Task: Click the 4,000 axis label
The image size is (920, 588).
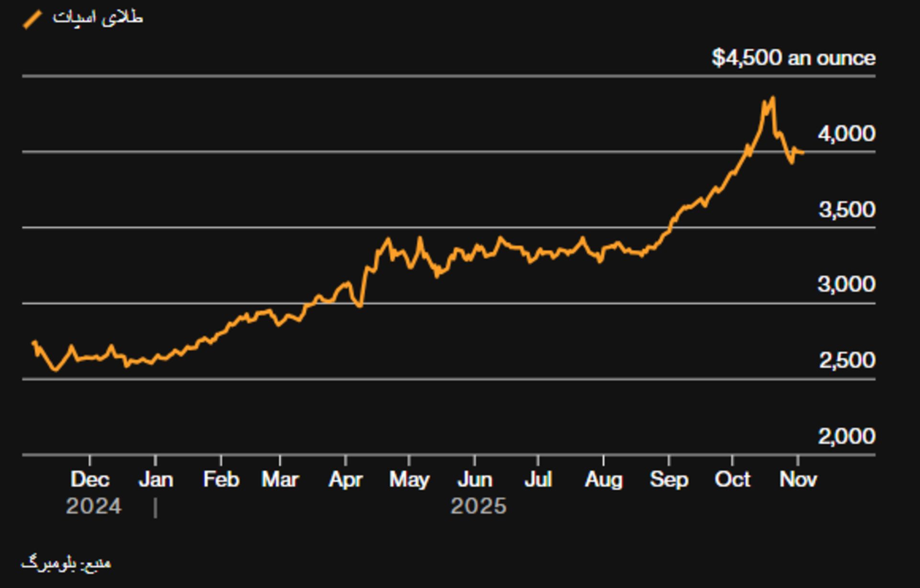Action: click(x=846, y=134)
